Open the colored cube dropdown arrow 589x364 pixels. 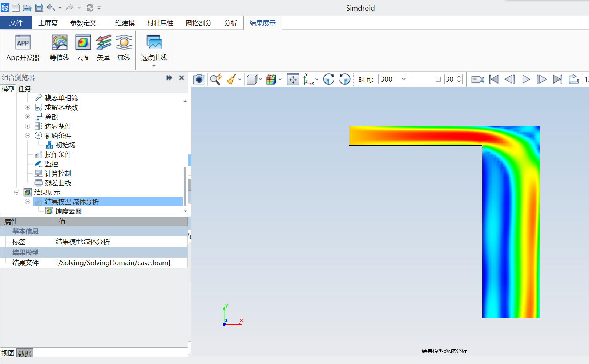click(280, 79)
